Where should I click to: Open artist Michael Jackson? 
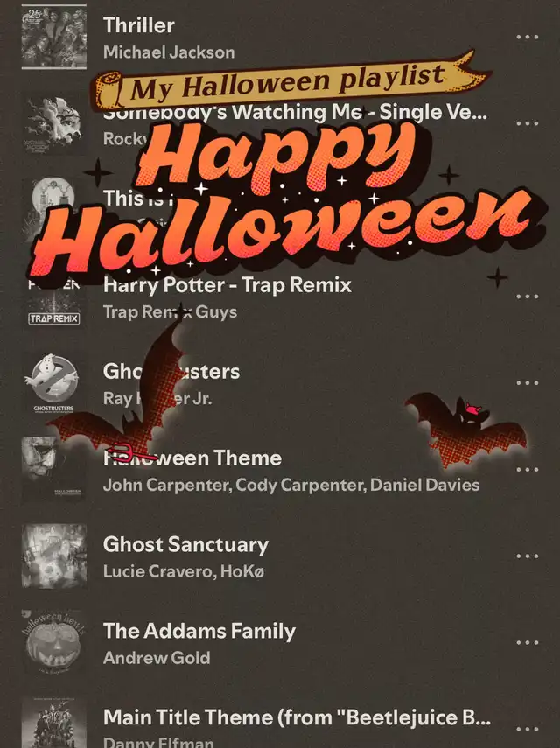169,52
